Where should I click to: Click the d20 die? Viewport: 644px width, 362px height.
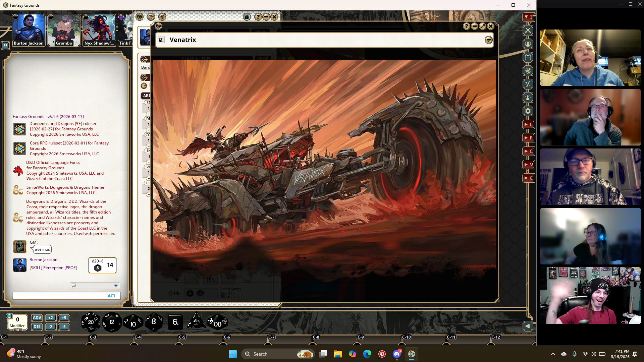click(91, 322)
